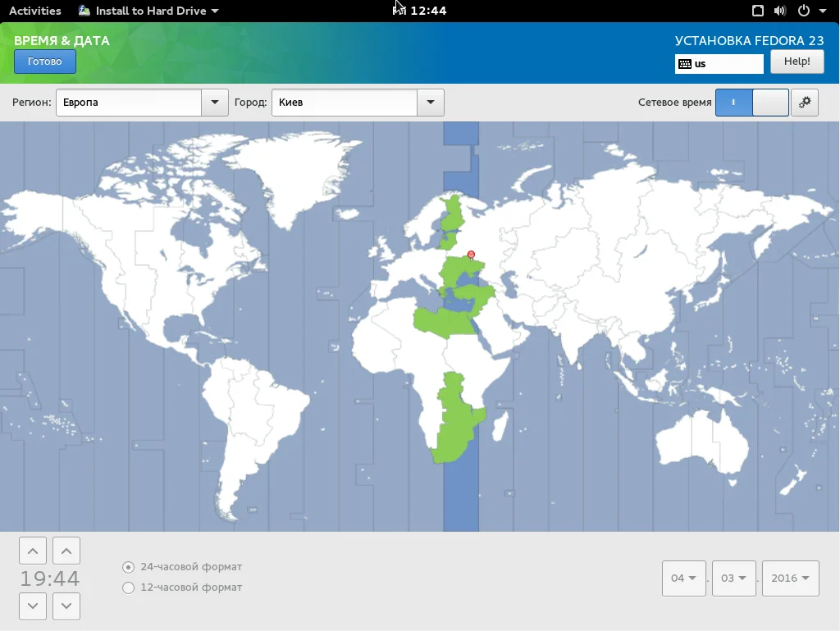The height and width of the screenshot is (631, 840).
Task: Click Australia on the timezone map
Action: click(702, 442)
